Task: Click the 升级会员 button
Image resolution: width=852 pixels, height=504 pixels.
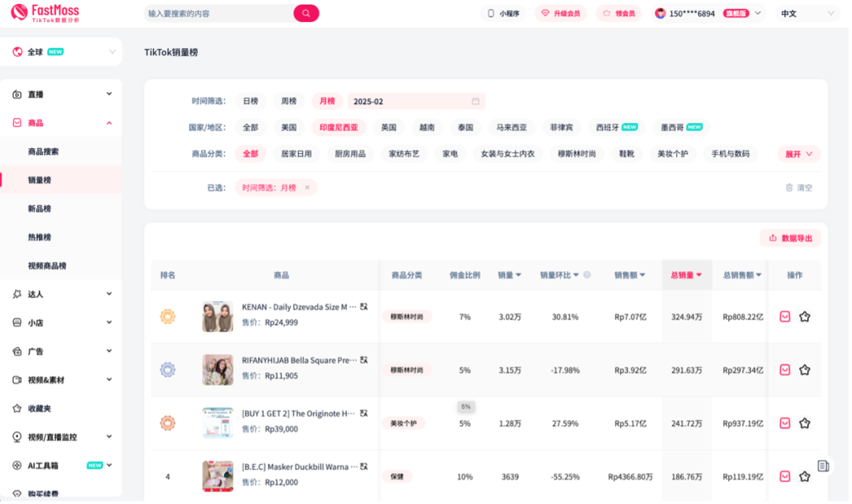Action: pos(562,13)
